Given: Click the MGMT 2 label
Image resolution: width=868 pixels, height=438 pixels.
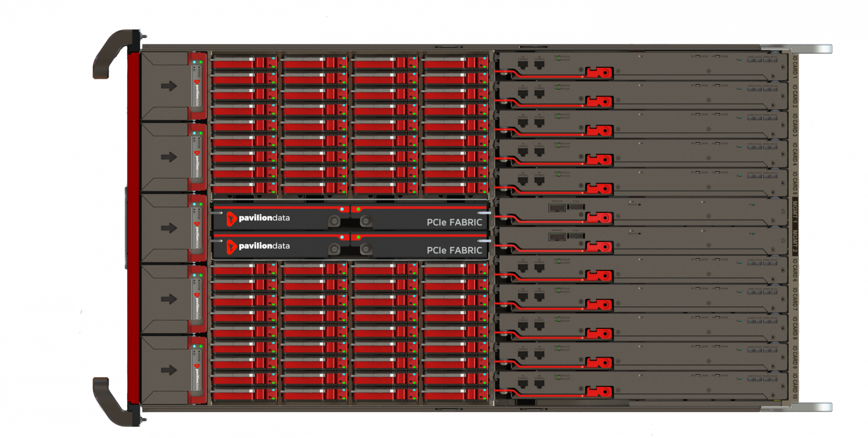Looking at the screenshot, I should 795,242.
